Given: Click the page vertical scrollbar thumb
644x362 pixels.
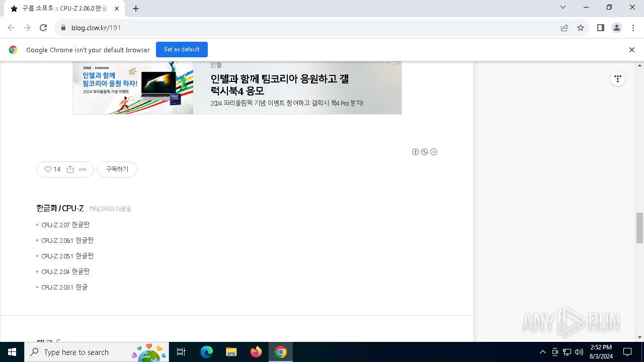Looking at the screenshot, I should click(x=639, y=228).
